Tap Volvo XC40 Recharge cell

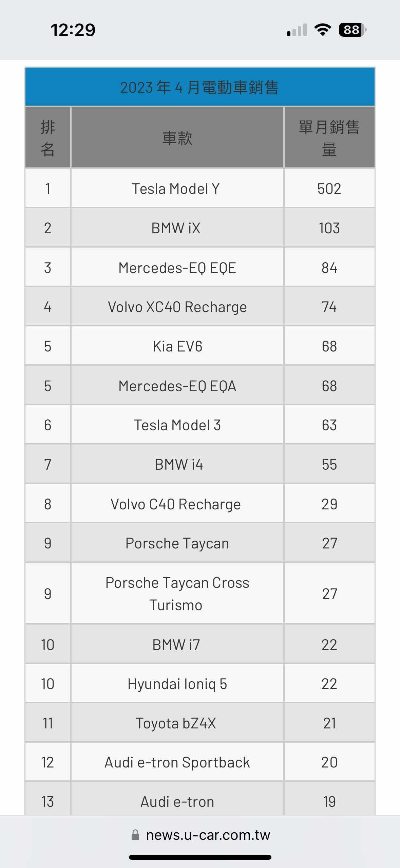(x=177, y=307)
